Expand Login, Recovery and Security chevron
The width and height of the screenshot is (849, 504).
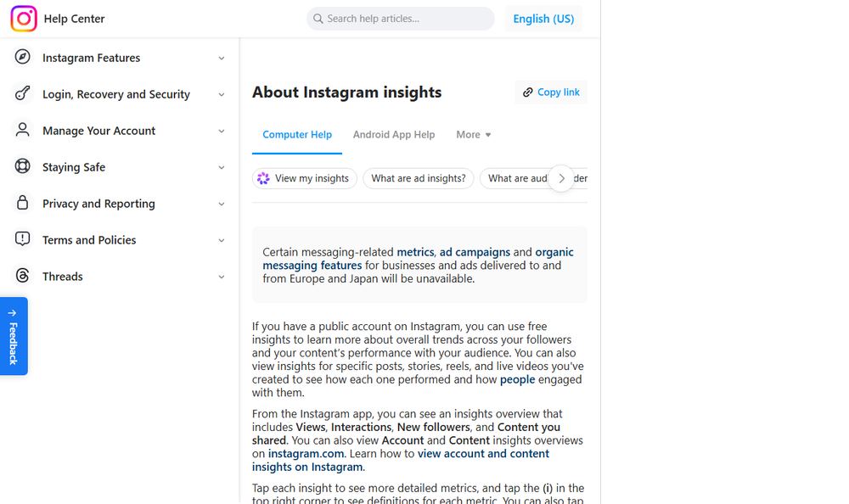pyautogui.click(x=222, y=94)
